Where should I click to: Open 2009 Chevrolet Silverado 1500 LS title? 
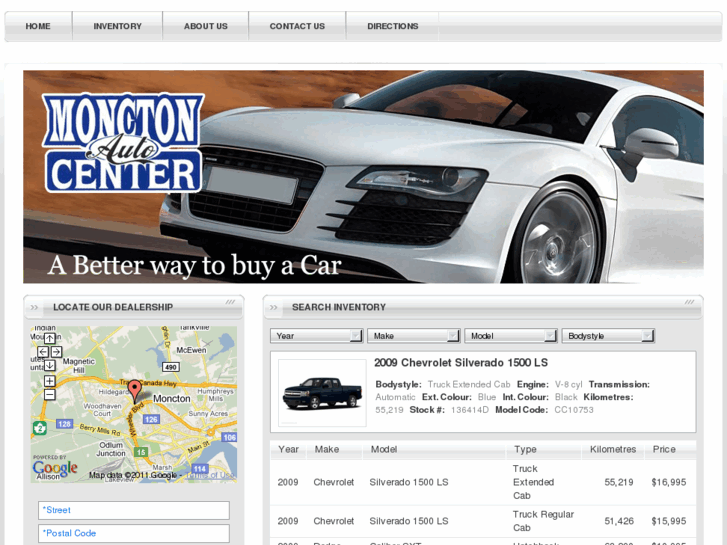(461, 363)
